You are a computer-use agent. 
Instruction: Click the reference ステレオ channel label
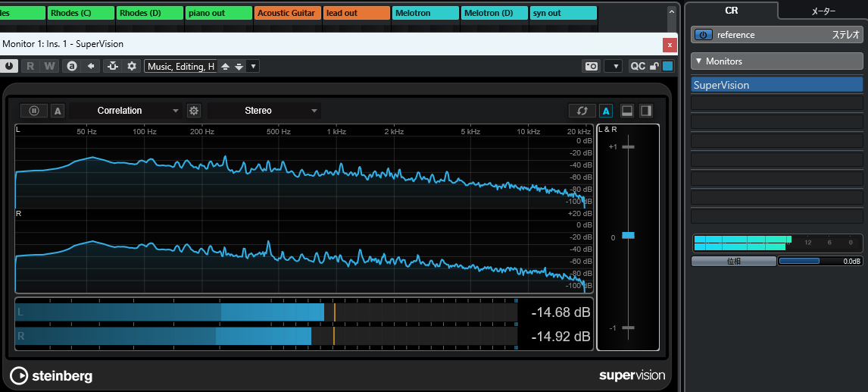(x=846, y=34)
